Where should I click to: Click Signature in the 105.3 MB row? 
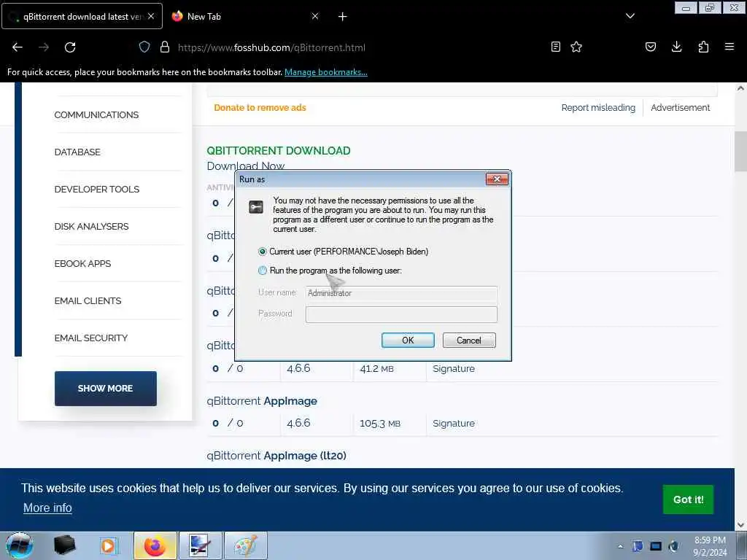point(454,424)
